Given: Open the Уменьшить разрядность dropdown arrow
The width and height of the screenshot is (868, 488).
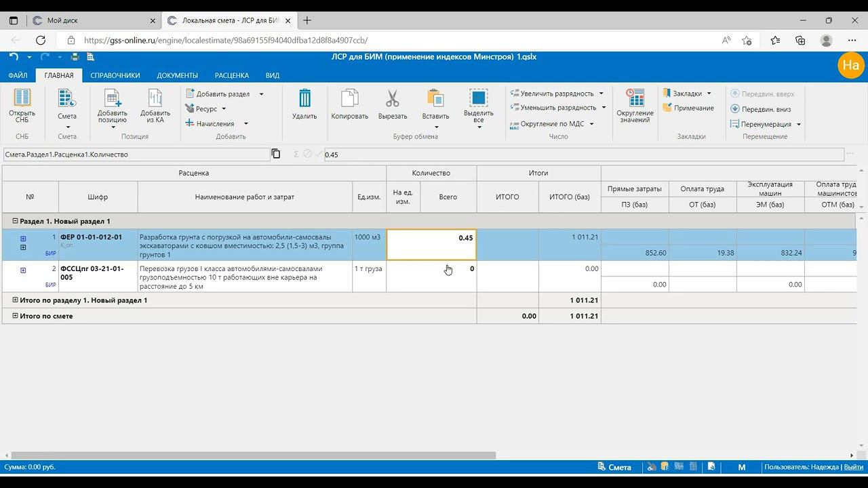Looking at the screenshot, I should click(604, 108).
